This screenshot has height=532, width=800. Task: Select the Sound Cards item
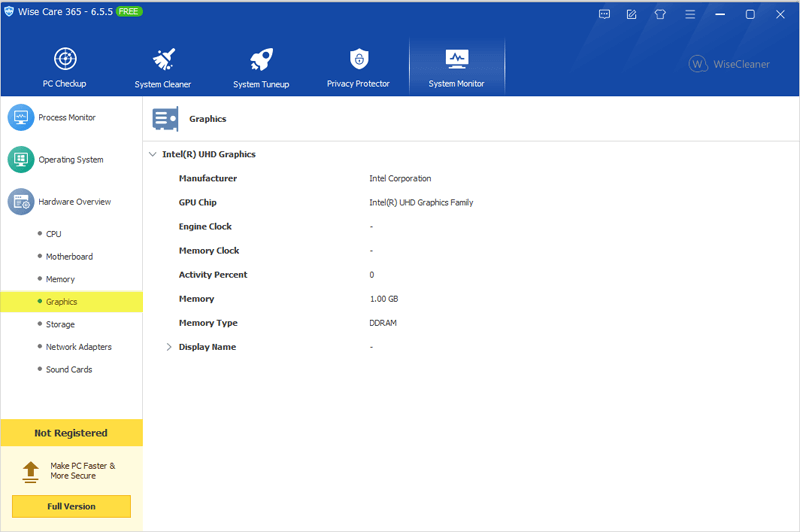[71, 369]
